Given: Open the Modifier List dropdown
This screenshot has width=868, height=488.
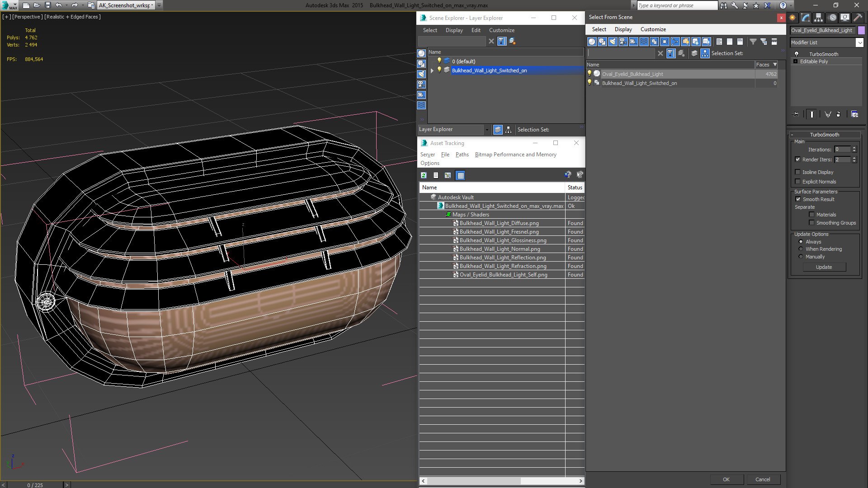Looking at the screenshot, I should (x=859, y=42).
